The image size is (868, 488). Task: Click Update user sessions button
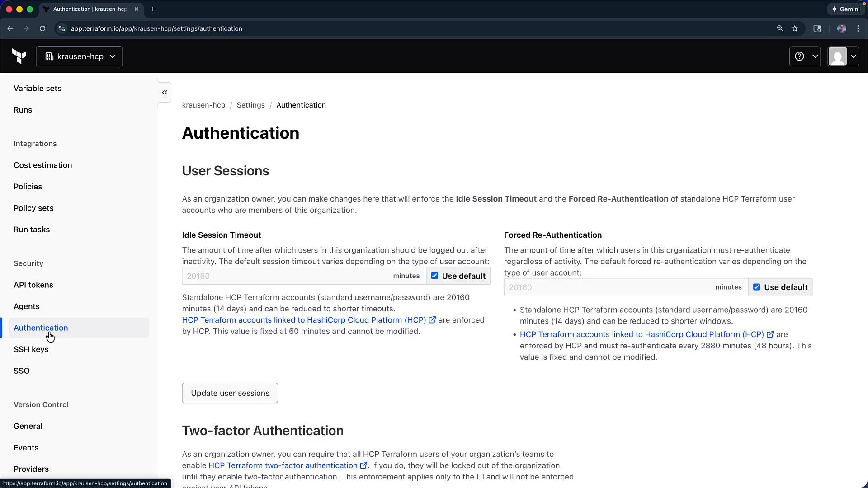pos(230,393)
